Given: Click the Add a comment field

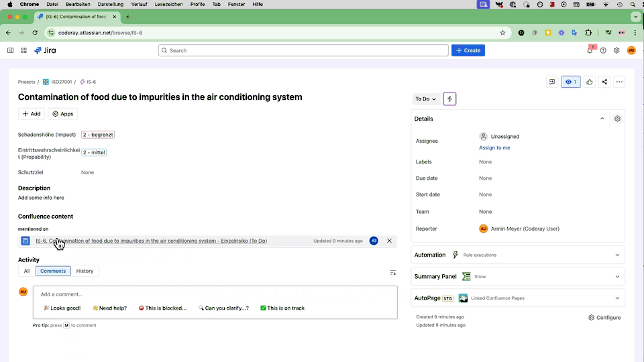Looking at the screenshot, I should coord(215,294).
